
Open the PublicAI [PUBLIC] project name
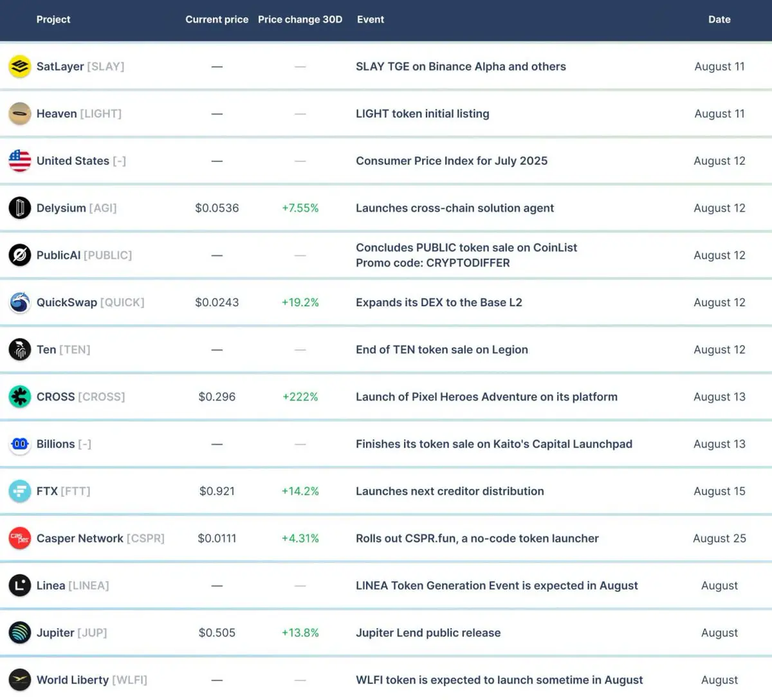click(84, 255)
